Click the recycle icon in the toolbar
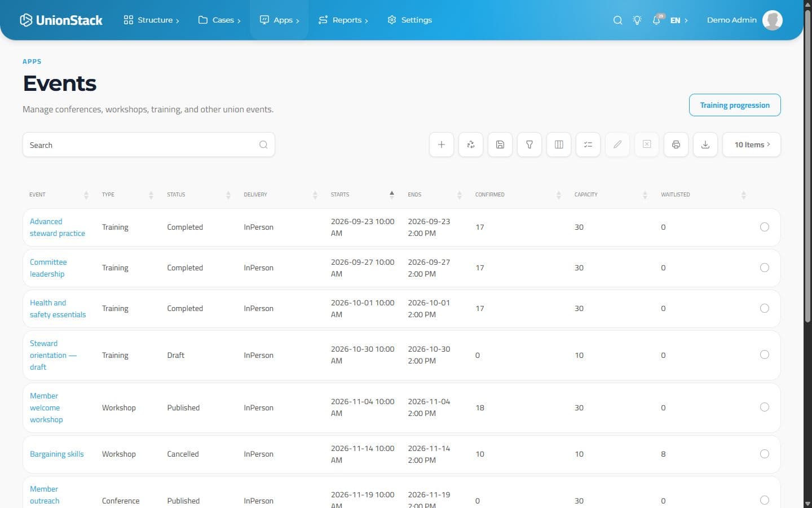This screenshot has width=812, height=508. pyautogui.click(x=471, y=144)
